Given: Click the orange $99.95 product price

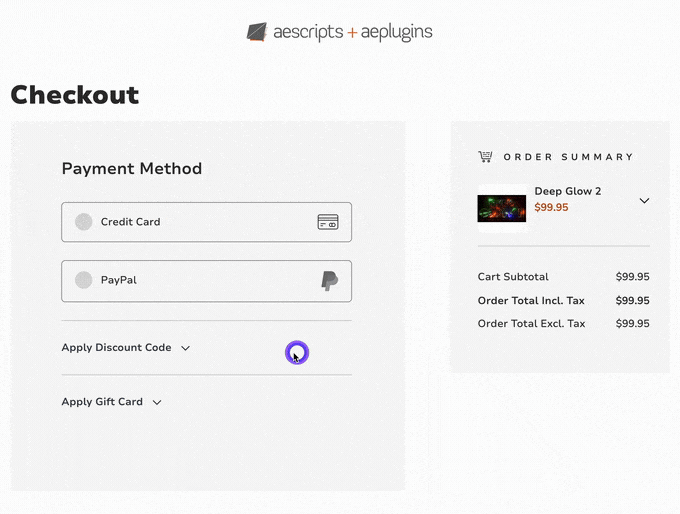Looking at the screenshot, I should pyautogui.click(x=551, y=208).
